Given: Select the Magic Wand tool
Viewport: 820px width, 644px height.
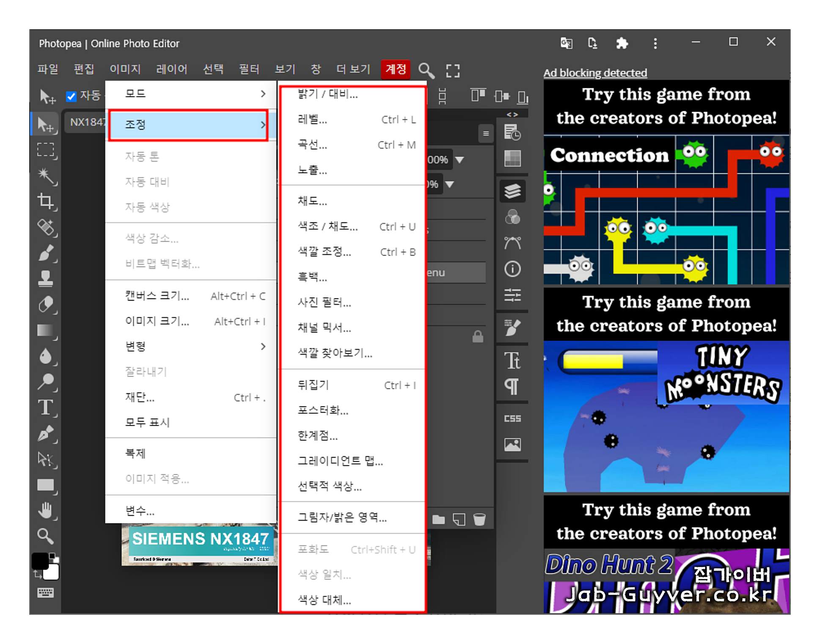Looking at the screenshot, I should click(x=46, y=175).
